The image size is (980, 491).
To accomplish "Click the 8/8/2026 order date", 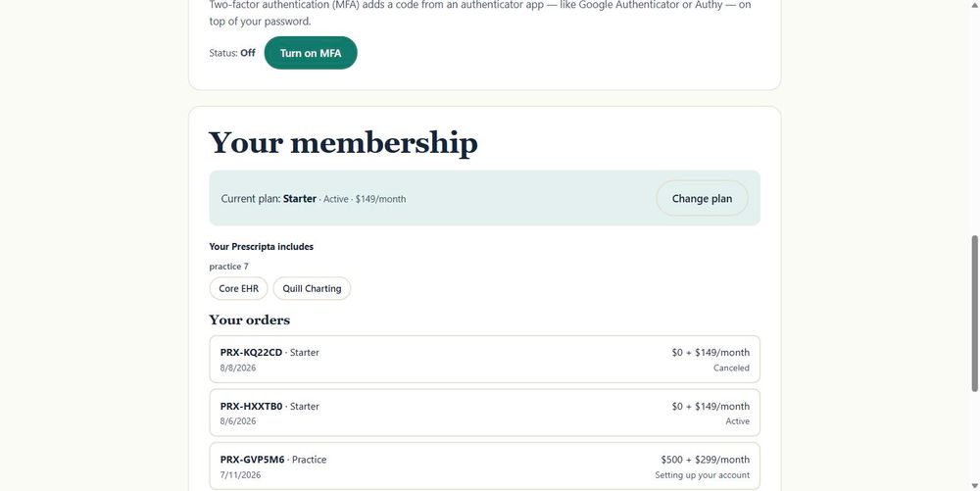I will 237,368.
